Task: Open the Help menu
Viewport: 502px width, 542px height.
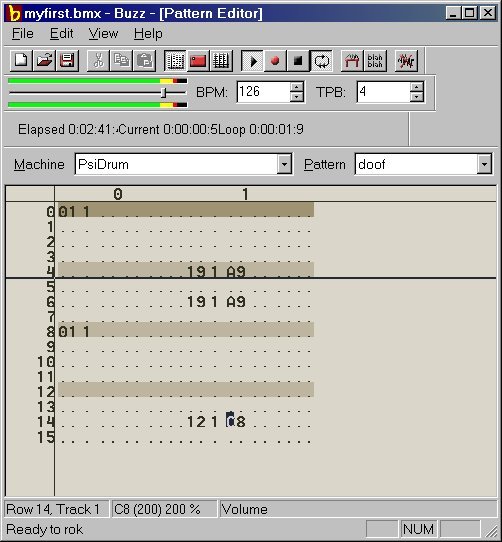Action: coord(148,34)
